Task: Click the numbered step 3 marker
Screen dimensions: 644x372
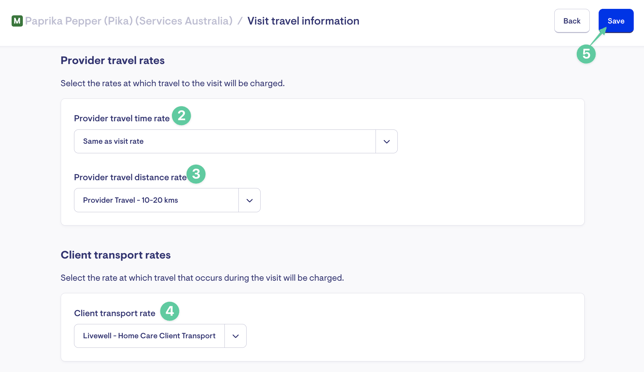Action: tap(196, 174)
